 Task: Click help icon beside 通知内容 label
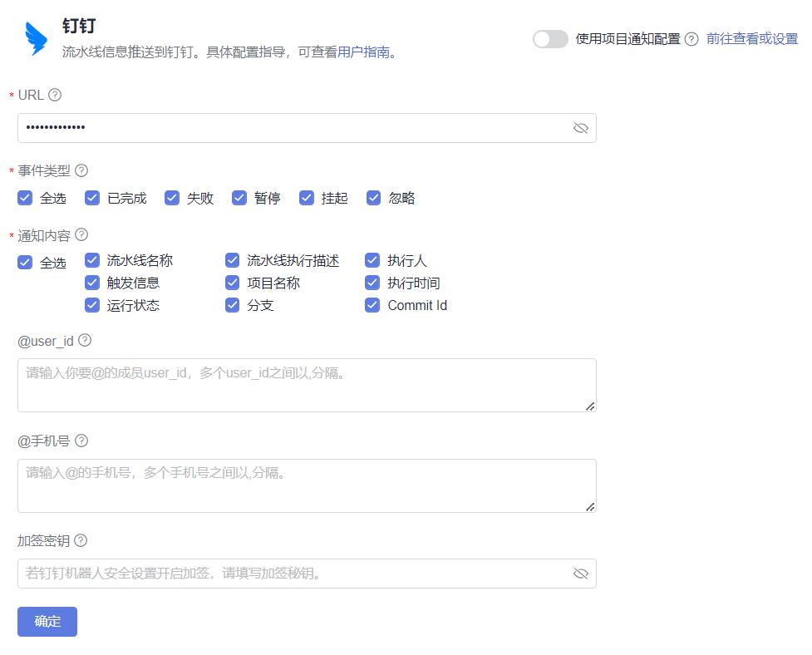tap(81, 234)
